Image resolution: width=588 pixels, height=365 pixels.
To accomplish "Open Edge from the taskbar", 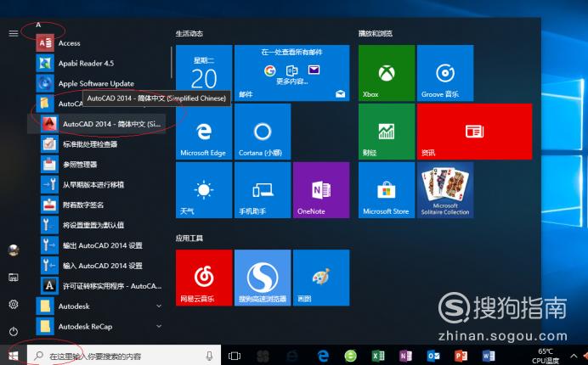I will tap(323, 356).
